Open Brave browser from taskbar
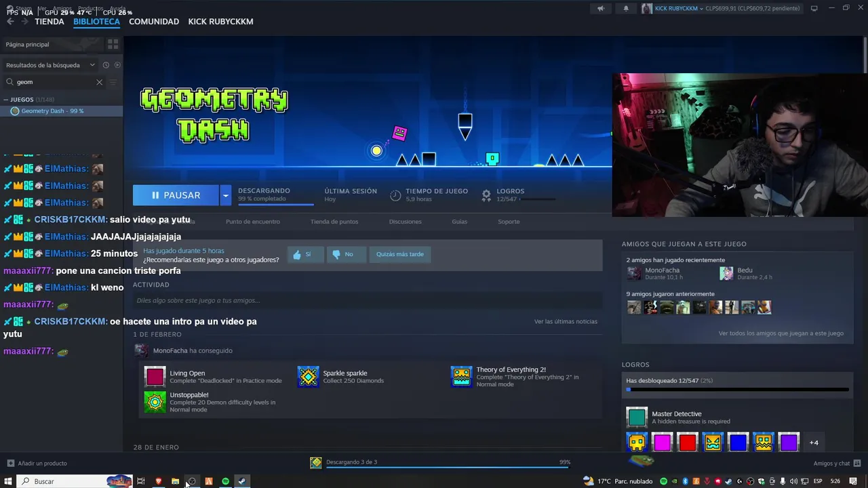This screenshot has height=488, width=868. click(159, 481)
